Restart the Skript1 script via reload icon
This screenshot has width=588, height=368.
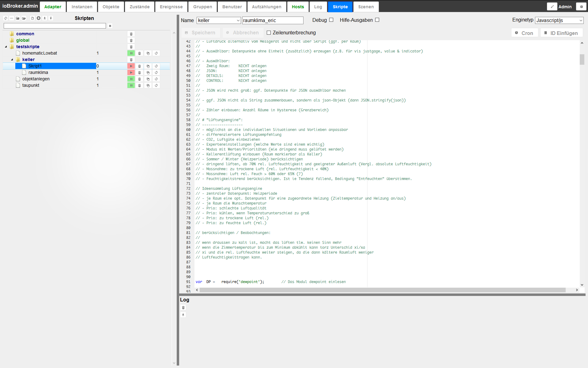(x=156, y=66)
